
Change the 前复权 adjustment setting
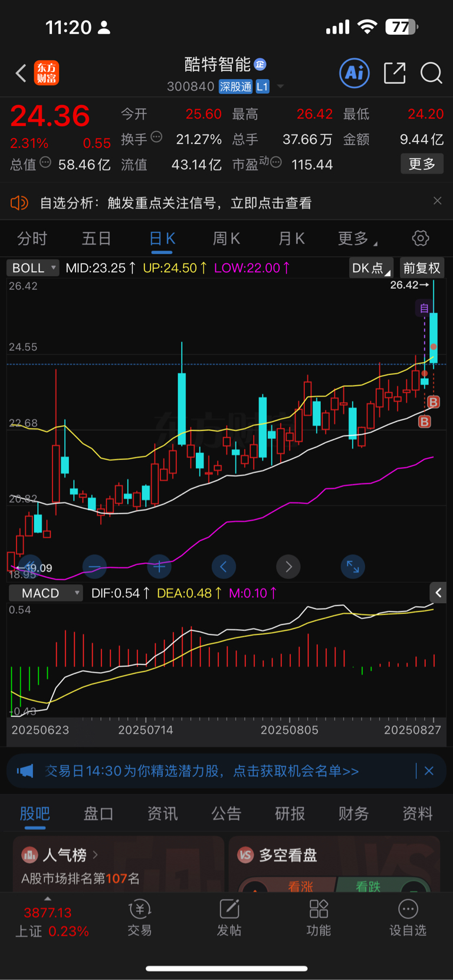pos(422,268)
